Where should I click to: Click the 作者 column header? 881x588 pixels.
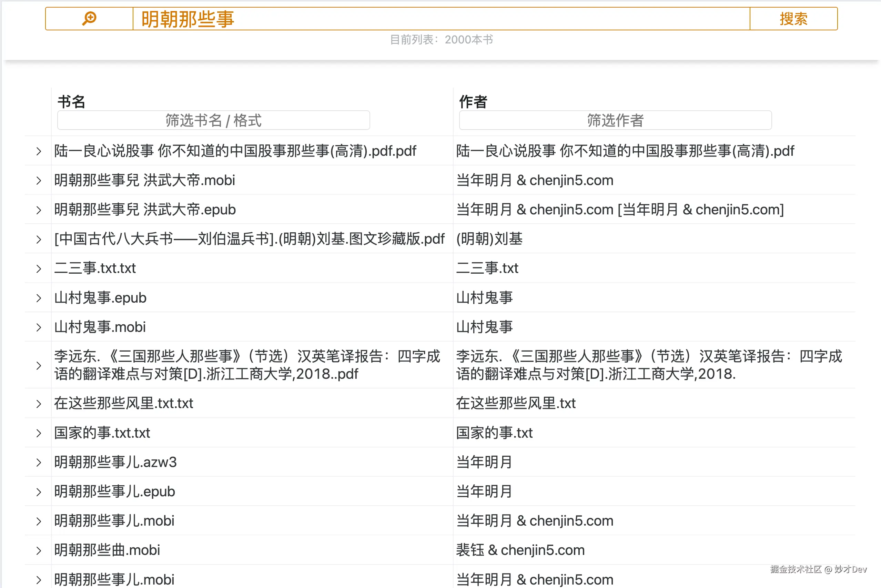(x=473, y=102)
